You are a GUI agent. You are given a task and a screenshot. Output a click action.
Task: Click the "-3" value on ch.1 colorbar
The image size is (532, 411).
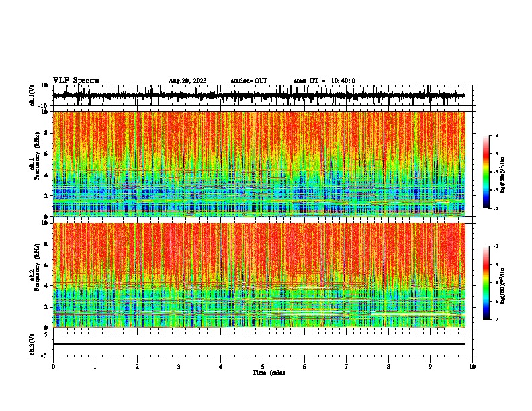click(x=495, y=135)
